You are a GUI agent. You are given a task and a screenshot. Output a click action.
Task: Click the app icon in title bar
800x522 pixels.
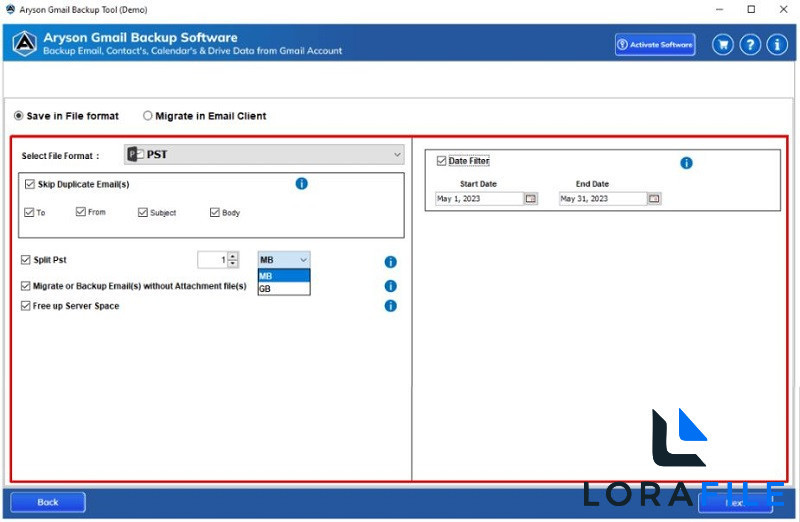[x=10, y=9]
